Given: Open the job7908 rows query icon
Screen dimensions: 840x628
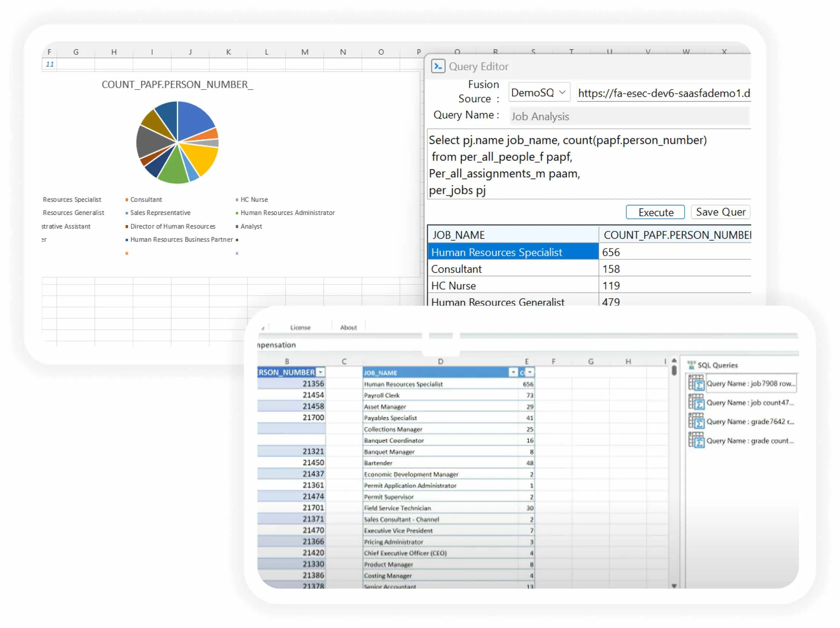Looking at the screenshot, I should click(696, 383).
